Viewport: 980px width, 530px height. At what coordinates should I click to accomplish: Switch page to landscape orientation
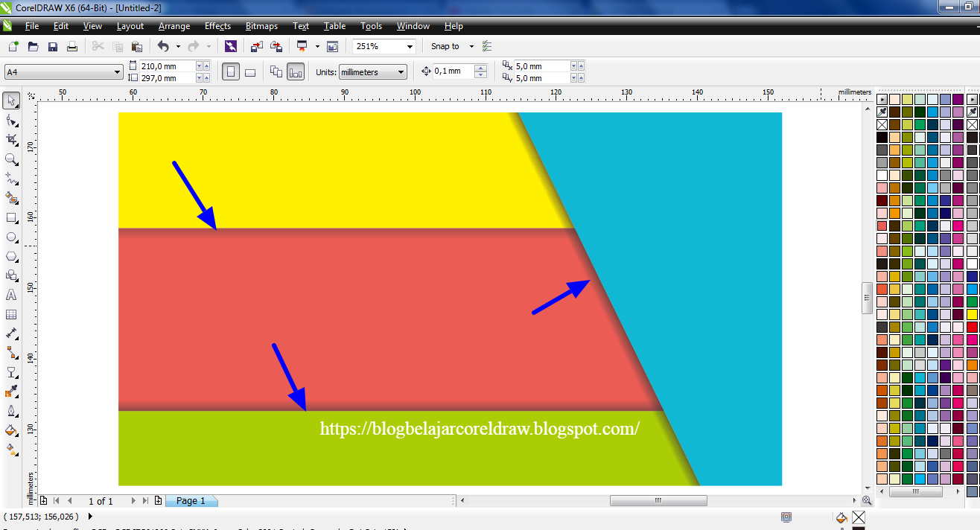pos(250,70)
